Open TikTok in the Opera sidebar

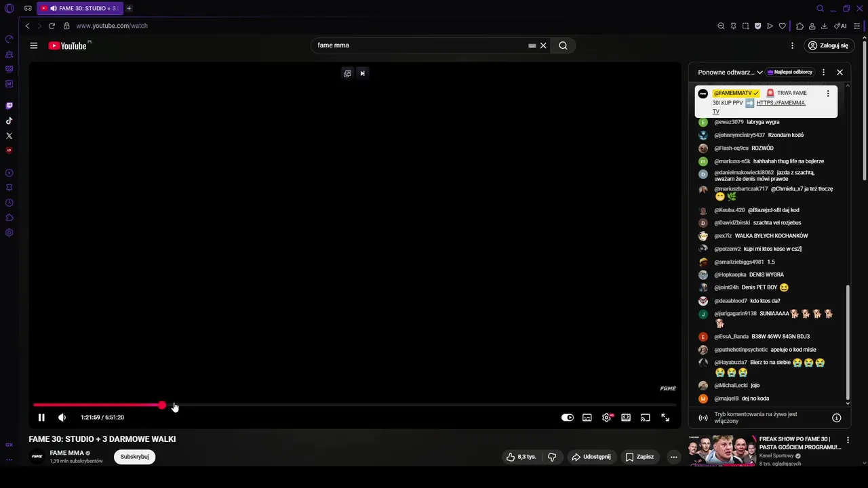point(9,121)
